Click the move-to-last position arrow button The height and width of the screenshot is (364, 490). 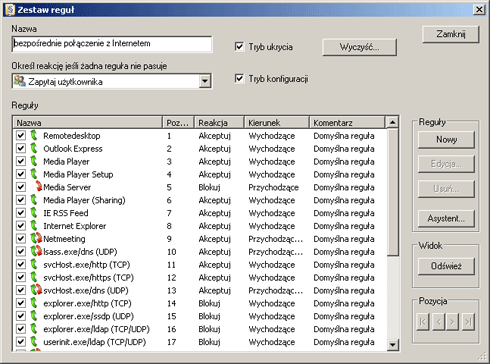pos(468,321)
